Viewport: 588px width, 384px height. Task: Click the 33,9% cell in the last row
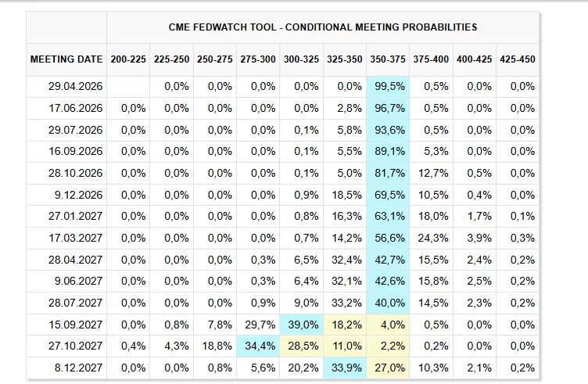click(346, 368)
